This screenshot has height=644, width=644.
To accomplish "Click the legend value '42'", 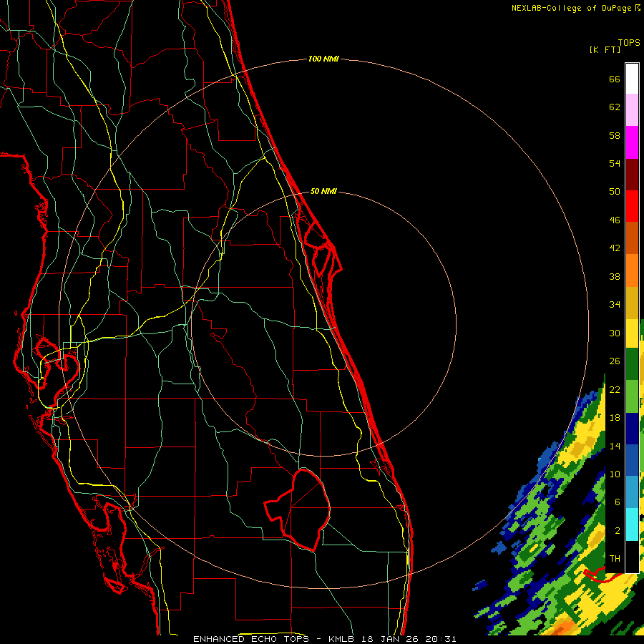I will coord(615,248).
